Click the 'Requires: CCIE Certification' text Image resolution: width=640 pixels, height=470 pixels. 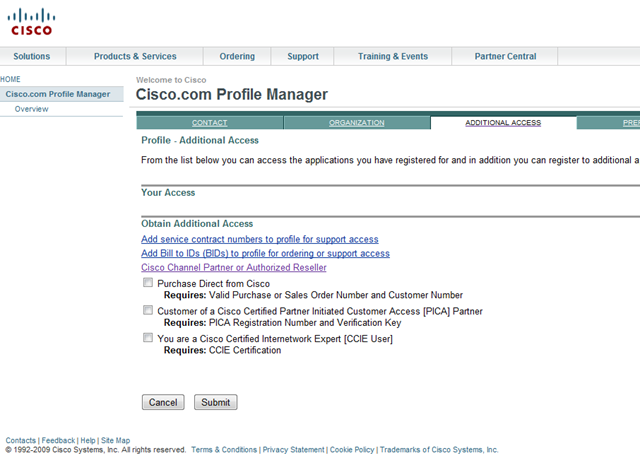click(x=222, y=350)
